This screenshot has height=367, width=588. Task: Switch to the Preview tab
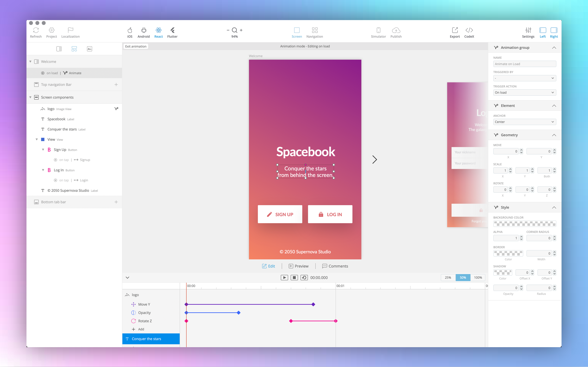pos(299,266)
